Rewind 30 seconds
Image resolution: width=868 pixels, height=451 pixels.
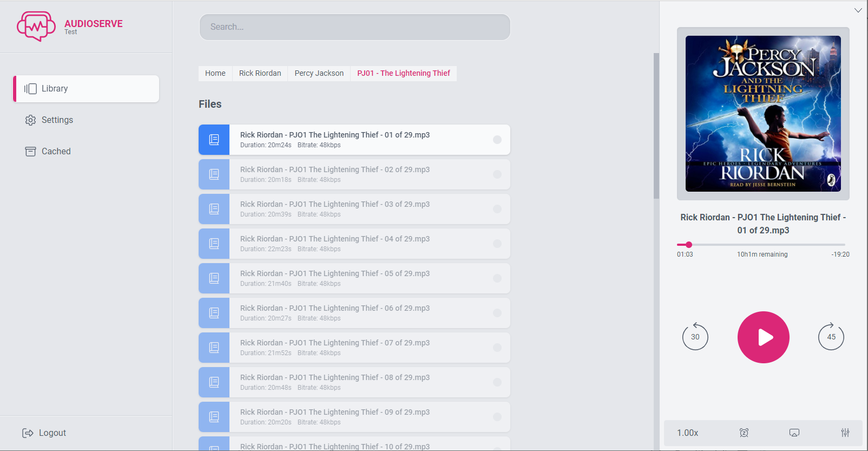(x=695, y=336)
